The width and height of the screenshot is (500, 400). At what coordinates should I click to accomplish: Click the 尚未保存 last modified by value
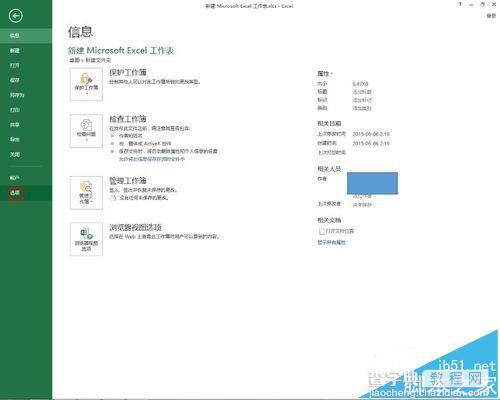362,205
